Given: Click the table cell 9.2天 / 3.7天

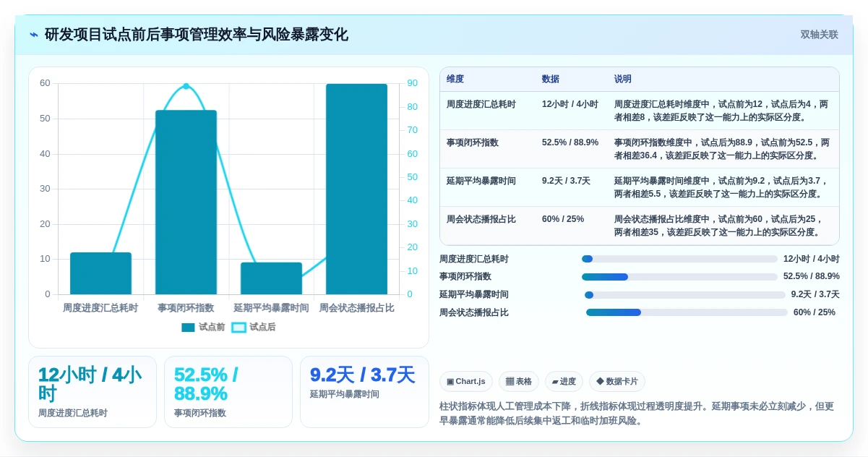Looking at the screenshot, I should (x=566, y=181).
